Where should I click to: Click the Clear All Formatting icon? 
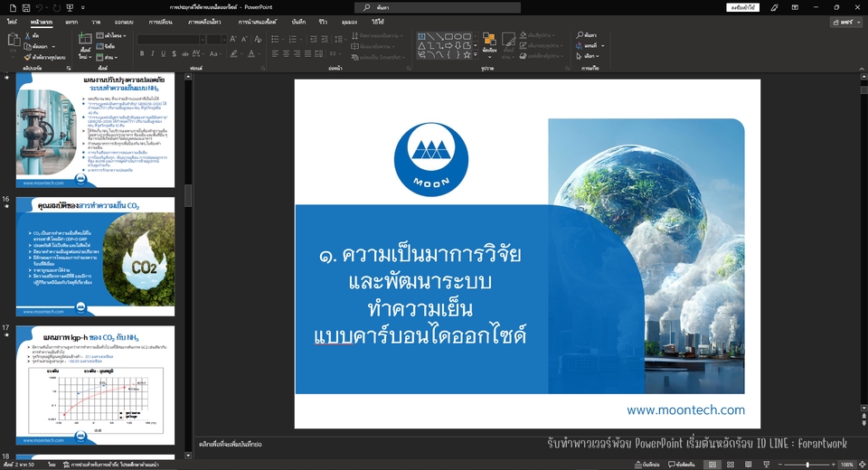point(258,39)
